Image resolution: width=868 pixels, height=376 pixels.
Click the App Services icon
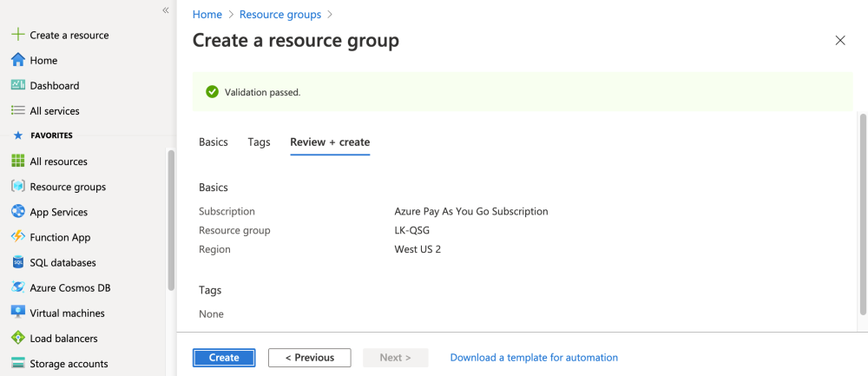17,212
